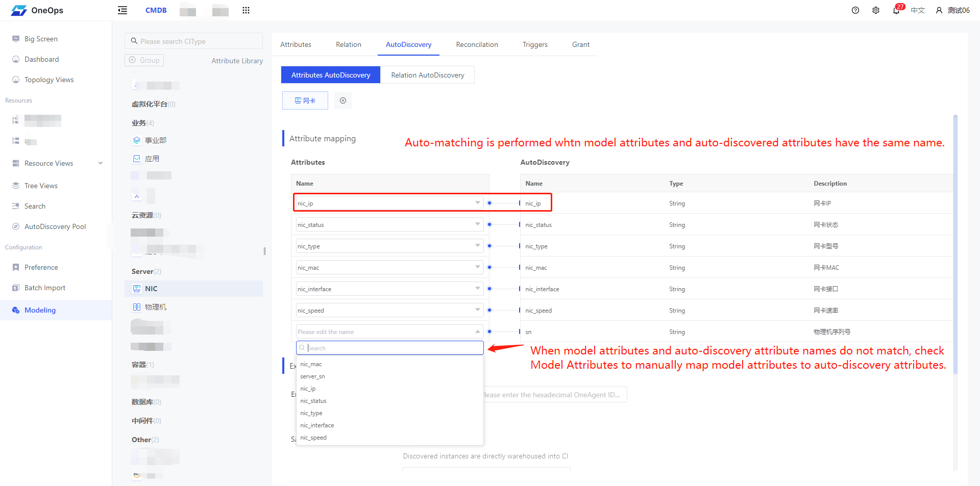Click the page vertical scrollbar
The height and width of the screenshot is (486, 980).
(955, 245)
